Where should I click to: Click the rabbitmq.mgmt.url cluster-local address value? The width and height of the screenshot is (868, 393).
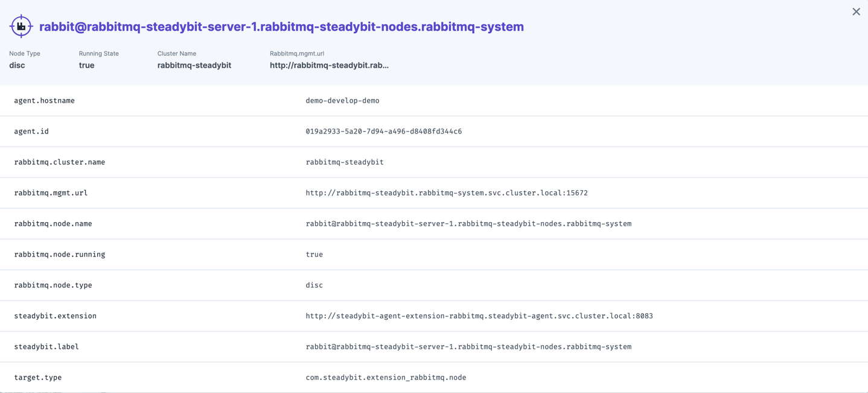pyautogui.click(x=447, y=193)
